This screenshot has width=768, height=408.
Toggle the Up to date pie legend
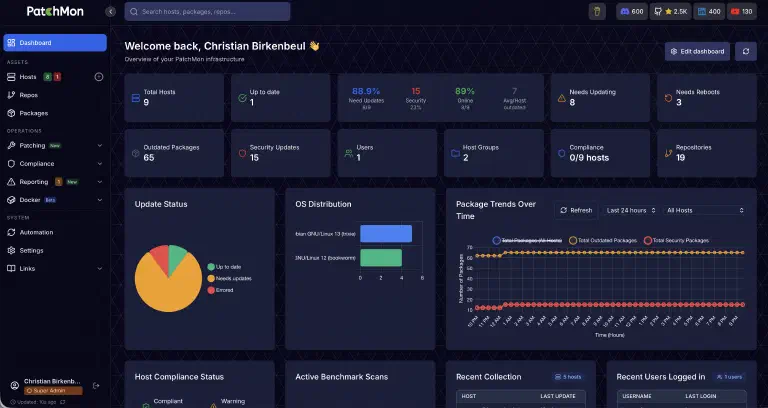click(x=224, y=267)
